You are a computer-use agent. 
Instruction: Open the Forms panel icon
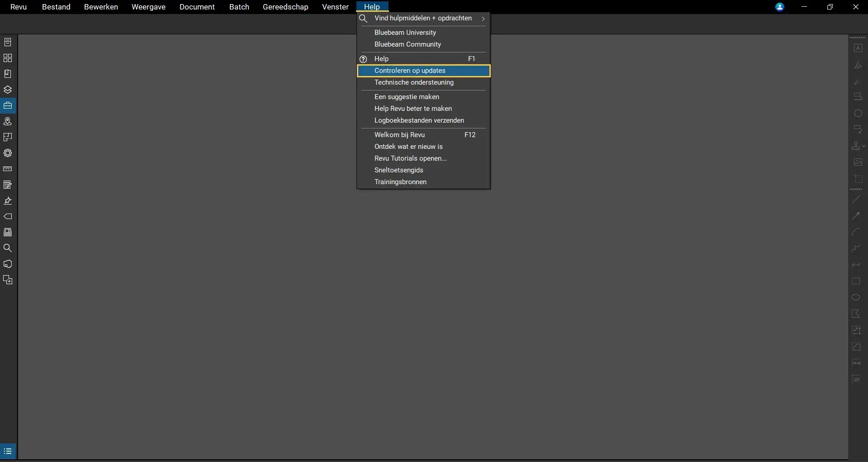click(8, 185)
